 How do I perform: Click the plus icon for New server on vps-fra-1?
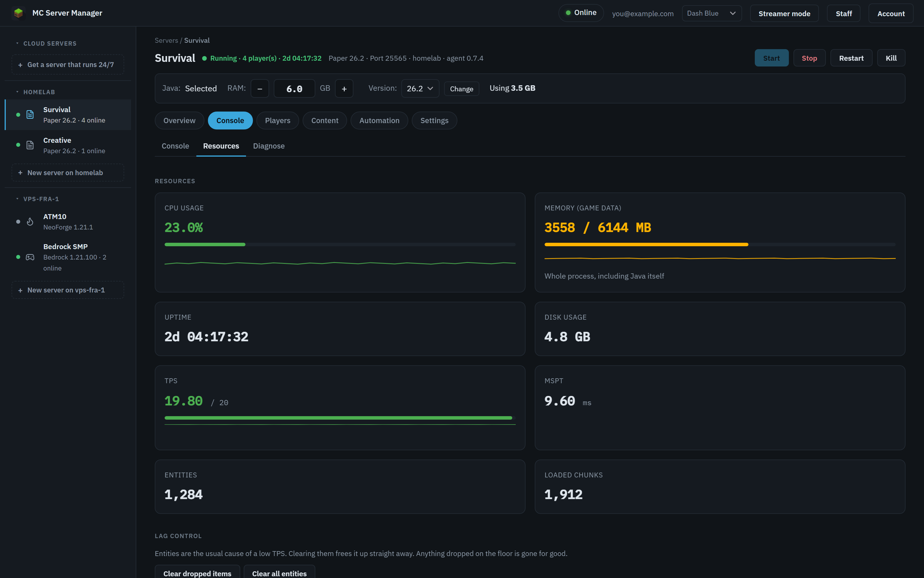[x=20, y=290]
